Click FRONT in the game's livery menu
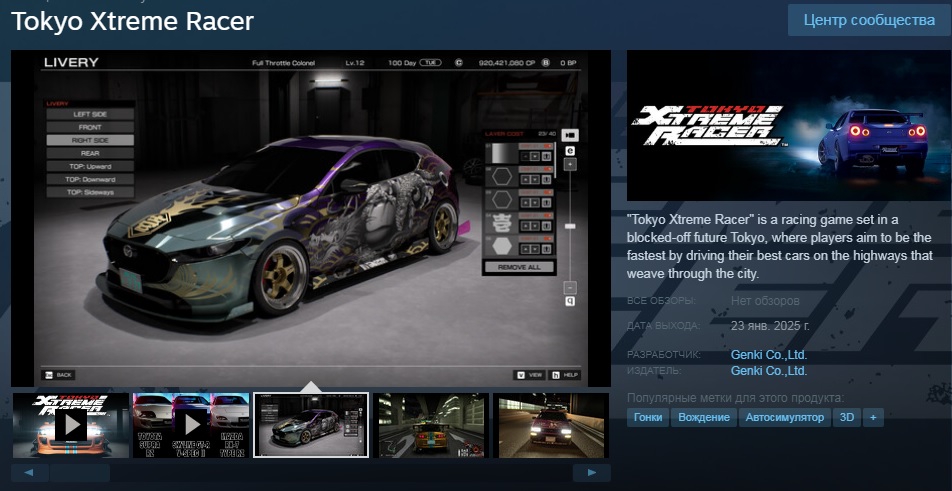The width and height of the screenshot is (952, 491). [90, 127]
